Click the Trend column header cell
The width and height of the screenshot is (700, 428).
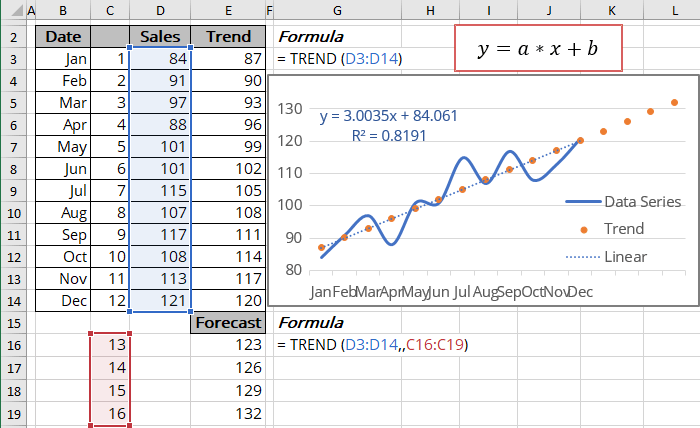(x=228, y=37)
